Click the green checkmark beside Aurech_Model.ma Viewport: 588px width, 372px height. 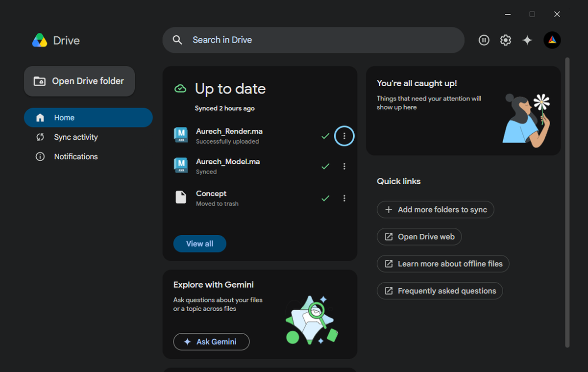coord(325,167)
